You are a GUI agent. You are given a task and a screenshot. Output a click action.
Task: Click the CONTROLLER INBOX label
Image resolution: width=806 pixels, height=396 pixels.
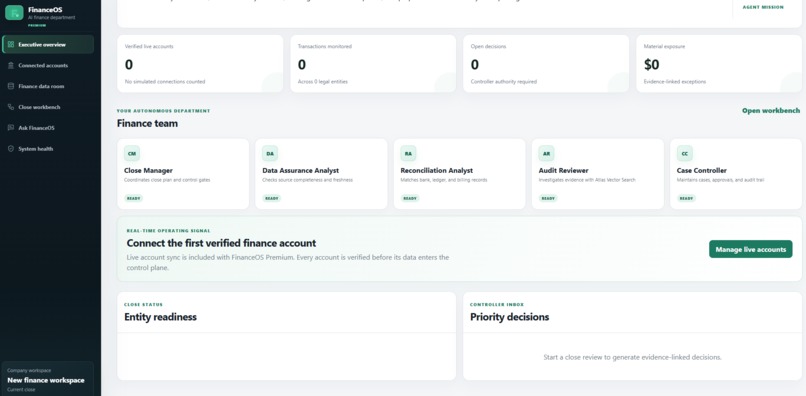(x=497, y=305)
